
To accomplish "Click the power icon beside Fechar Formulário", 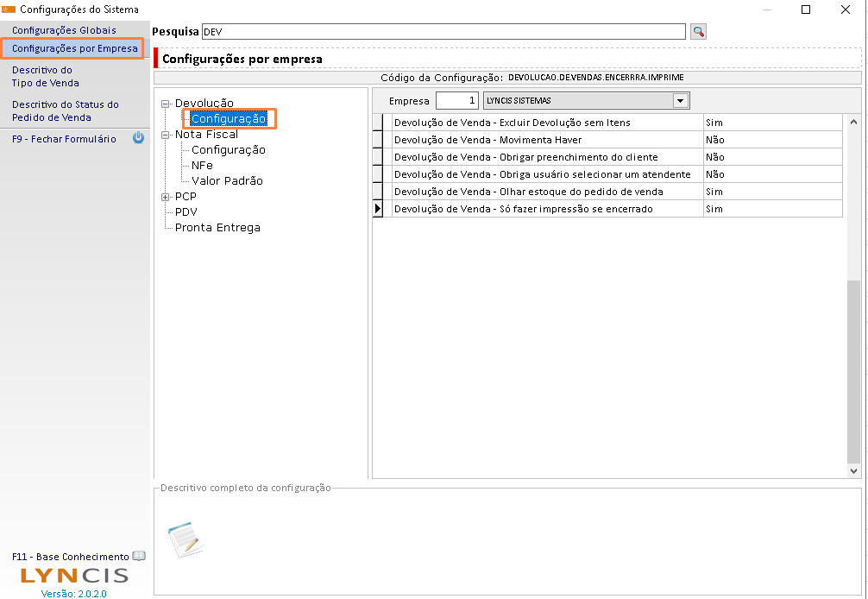I will point(138,138).
